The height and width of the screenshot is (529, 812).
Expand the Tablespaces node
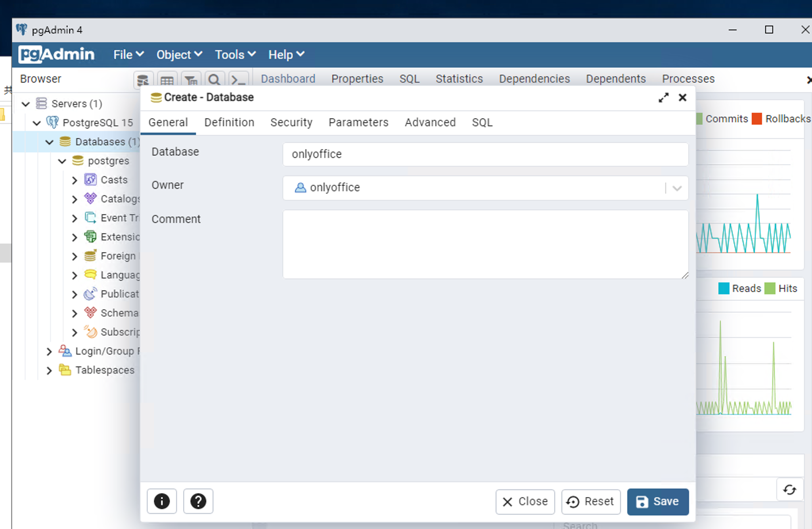click(49, 370)
